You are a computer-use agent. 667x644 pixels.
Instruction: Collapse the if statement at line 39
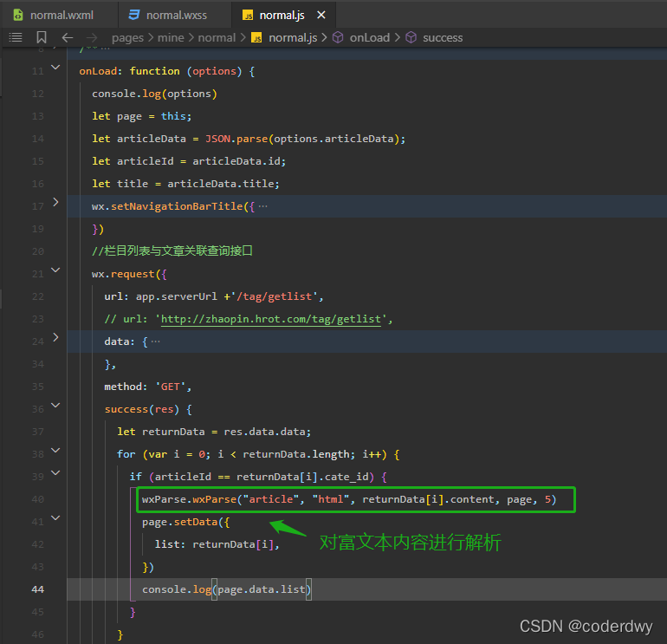point(55,472)
